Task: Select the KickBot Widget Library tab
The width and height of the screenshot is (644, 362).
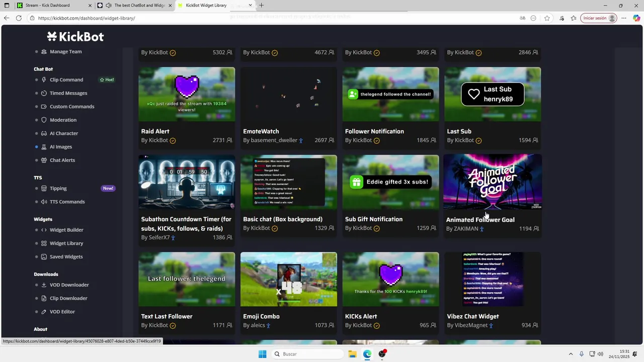Action: (x=215, y=6)
